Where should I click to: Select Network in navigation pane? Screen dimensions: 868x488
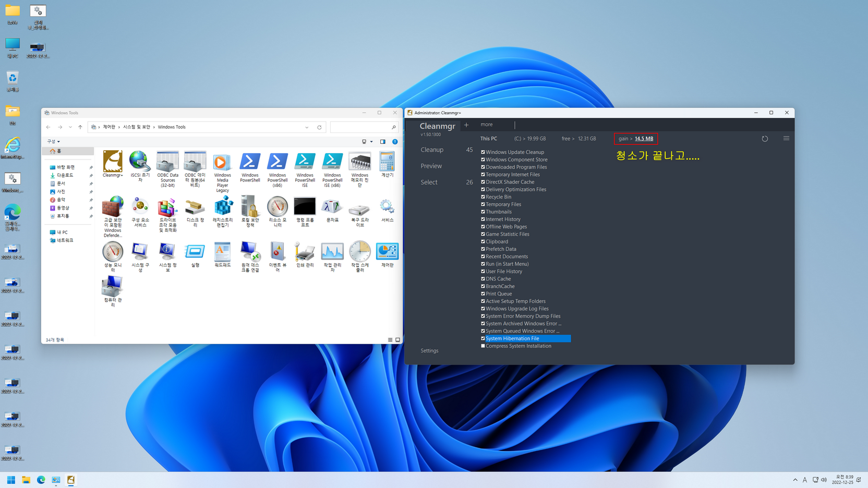click(65, 240)
